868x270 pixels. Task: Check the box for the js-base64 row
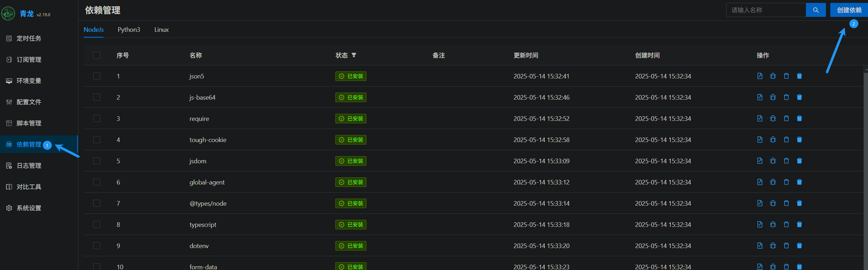pos(97,97)
